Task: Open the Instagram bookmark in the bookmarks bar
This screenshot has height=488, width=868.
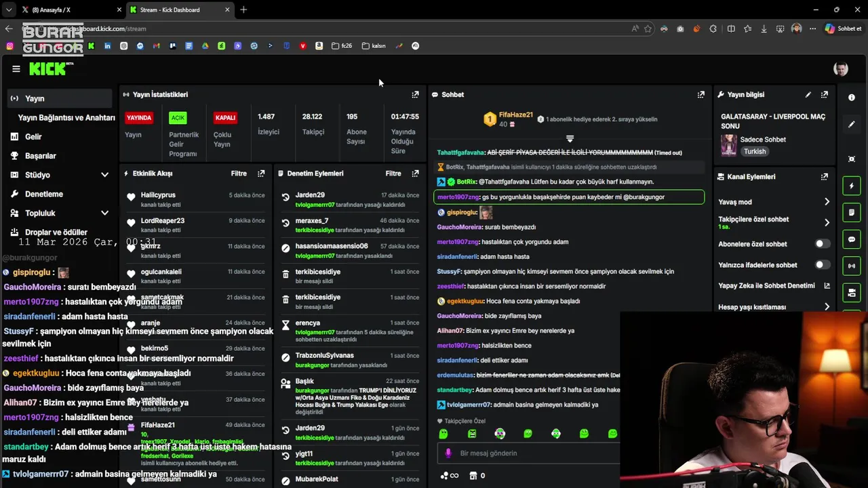Action: (x=9, y=46)
